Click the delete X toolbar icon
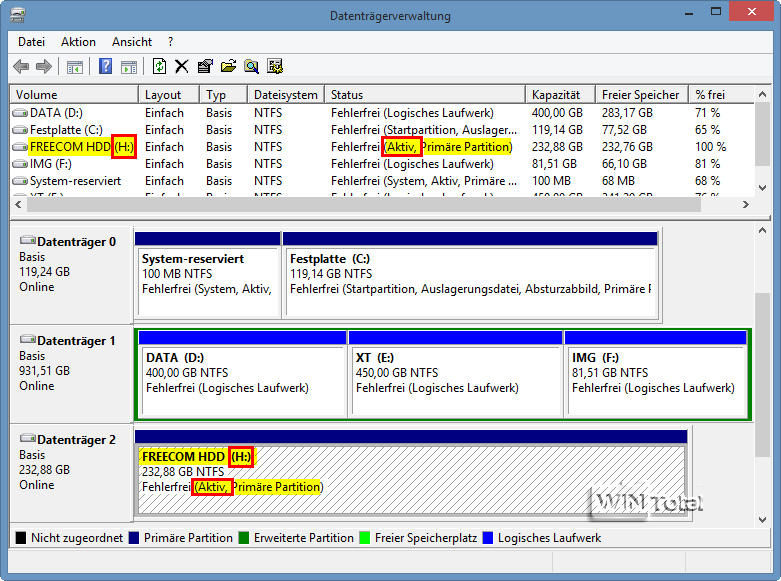 point(182,67)
